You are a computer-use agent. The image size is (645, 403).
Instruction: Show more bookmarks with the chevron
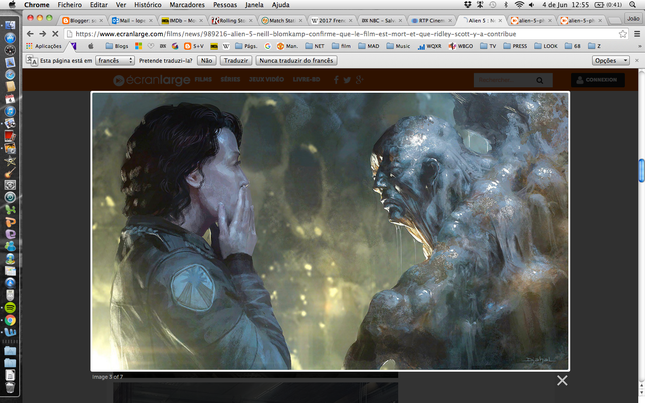tap(640, 46)
